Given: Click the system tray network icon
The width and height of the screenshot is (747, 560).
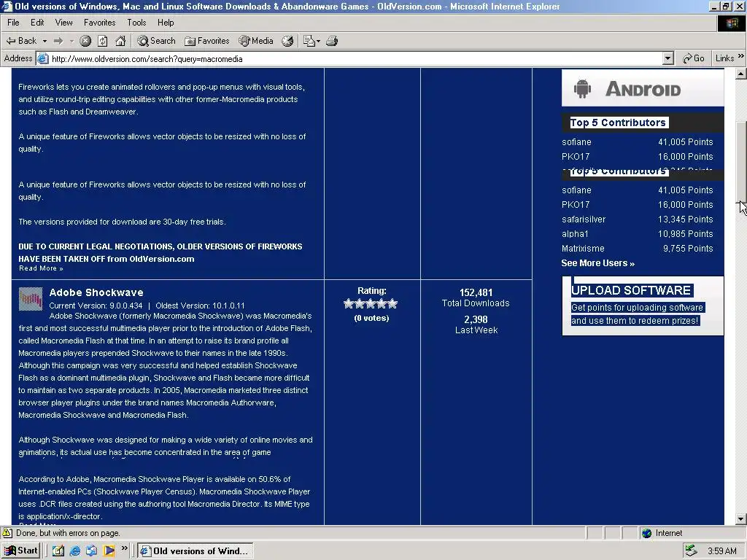Looking at the screenshot, I should (x=692, y=551).
